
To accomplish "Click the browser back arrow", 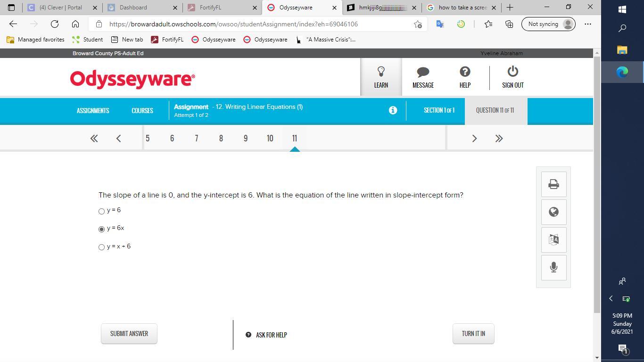I will (x=13, y=24).
